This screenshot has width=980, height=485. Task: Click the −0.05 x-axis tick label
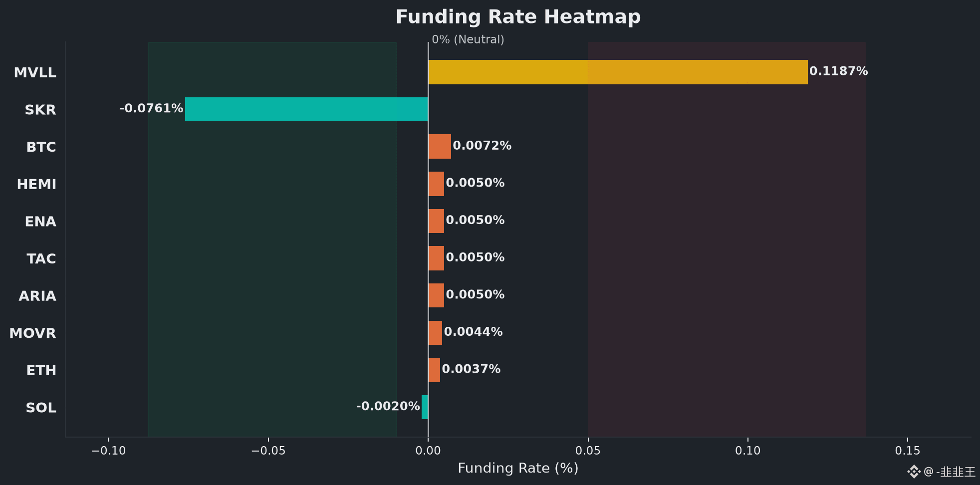[x=268, y=451]
